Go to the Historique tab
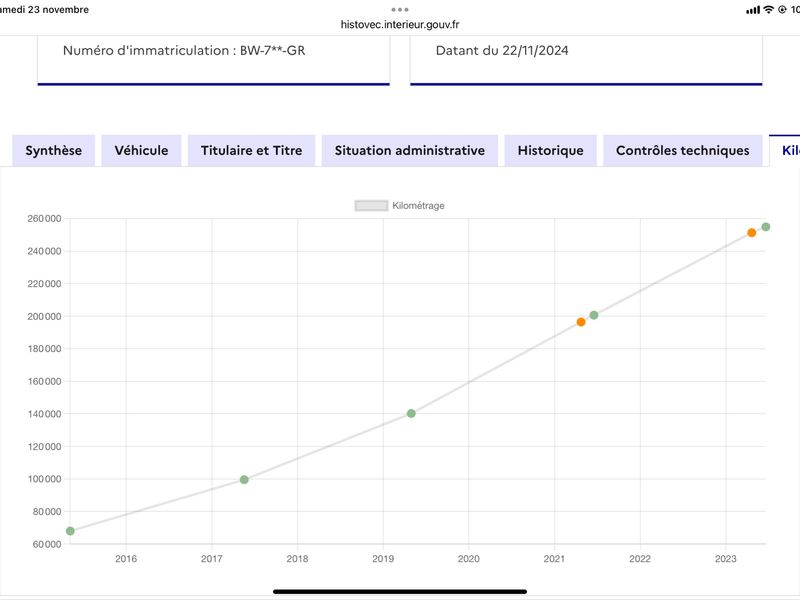 pyautogui.click(x=551, y=151)
